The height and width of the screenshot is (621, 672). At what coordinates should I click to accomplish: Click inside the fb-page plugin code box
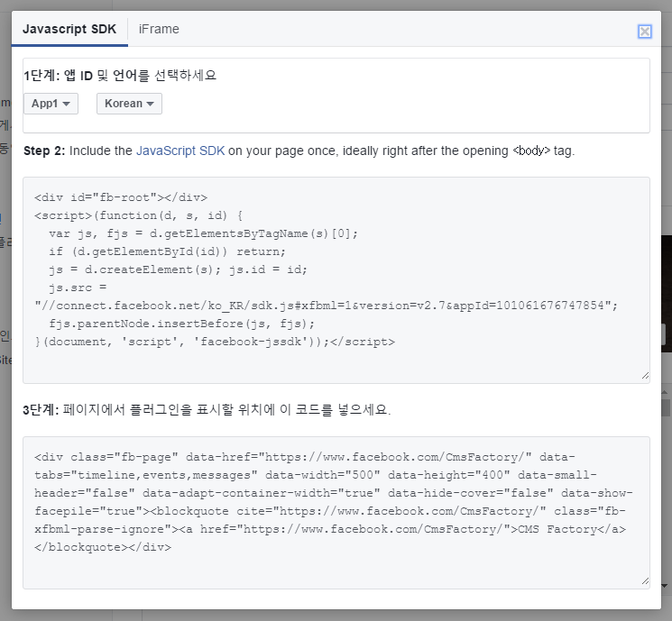pos(336,513)
